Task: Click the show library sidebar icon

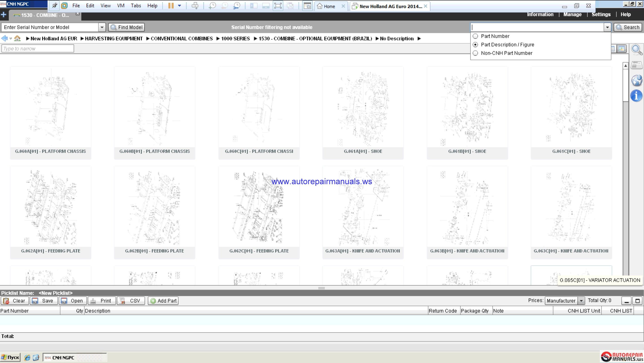Action: point(254,6)
